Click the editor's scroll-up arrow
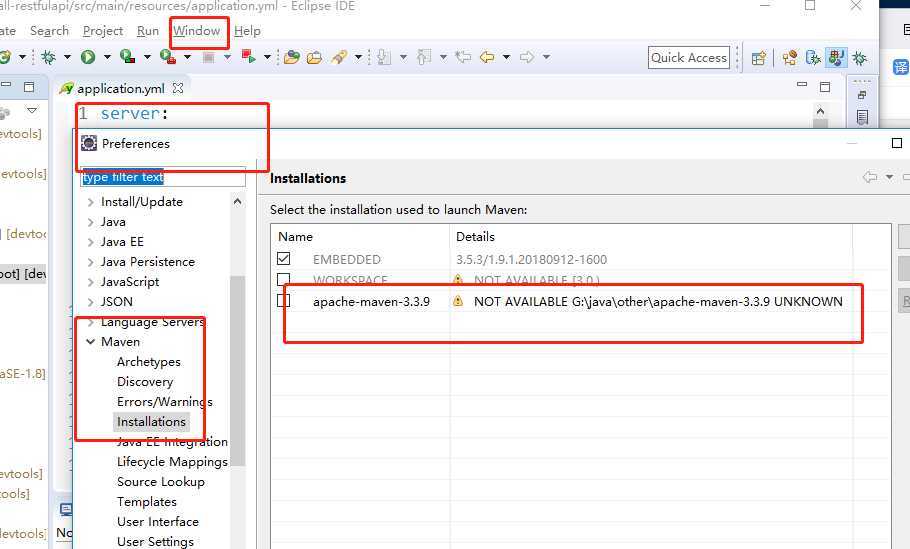 click(820, 111)
